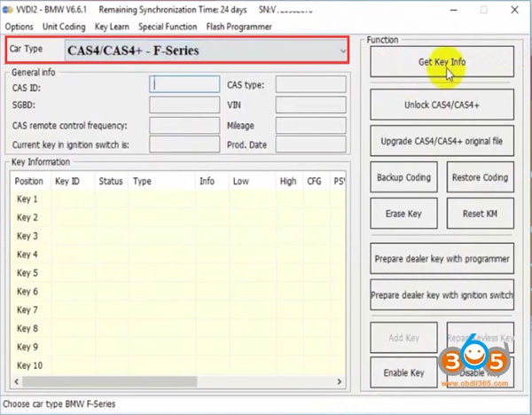The height and width of the screenshot is (415, 532).
Task: Click Prepare dealer key with ignition switch
Action: (x=442, y=295)
